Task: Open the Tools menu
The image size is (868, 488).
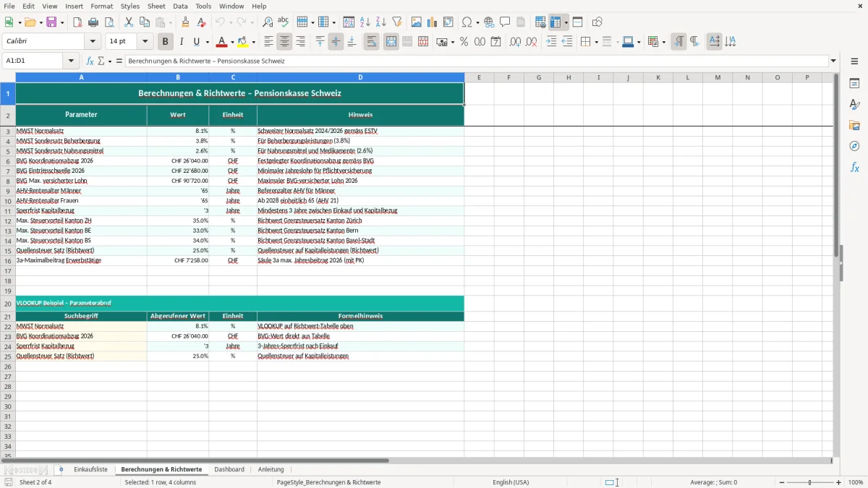Action: 203,6
